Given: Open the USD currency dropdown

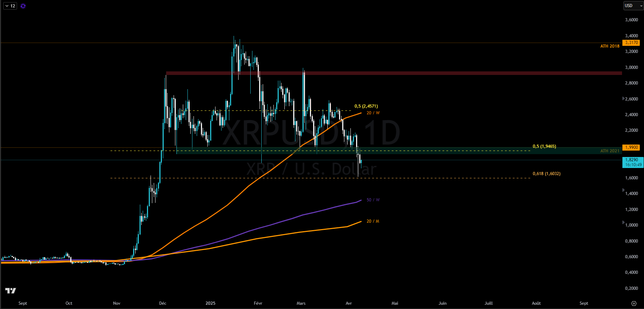Looking at the screenshot, I should 633,6.
